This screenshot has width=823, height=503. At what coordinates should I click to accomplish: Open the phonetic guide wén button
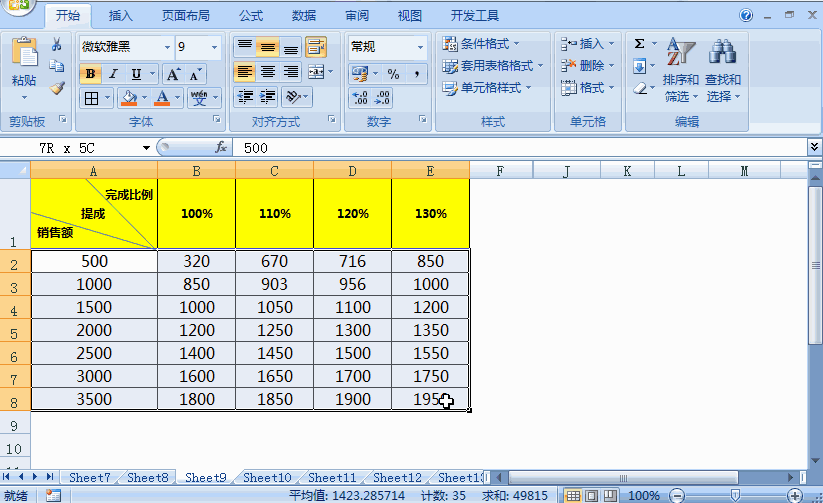[x=199, y=98]
